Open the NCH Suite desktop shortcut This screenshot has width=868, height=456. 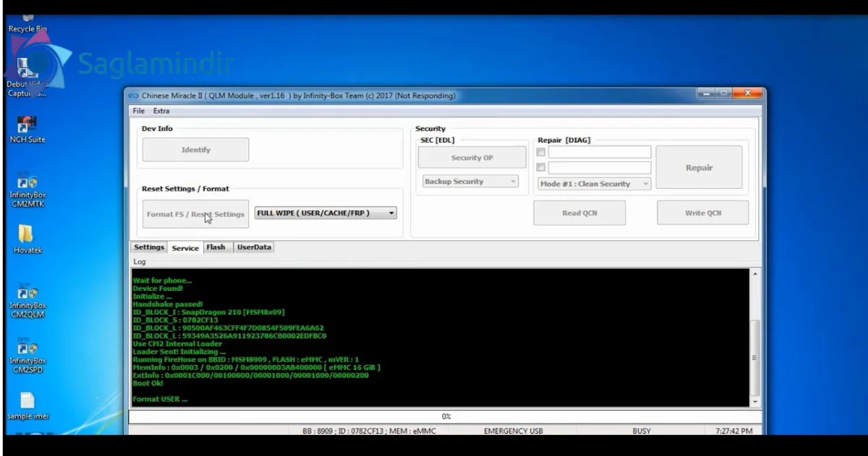(27, 130)
